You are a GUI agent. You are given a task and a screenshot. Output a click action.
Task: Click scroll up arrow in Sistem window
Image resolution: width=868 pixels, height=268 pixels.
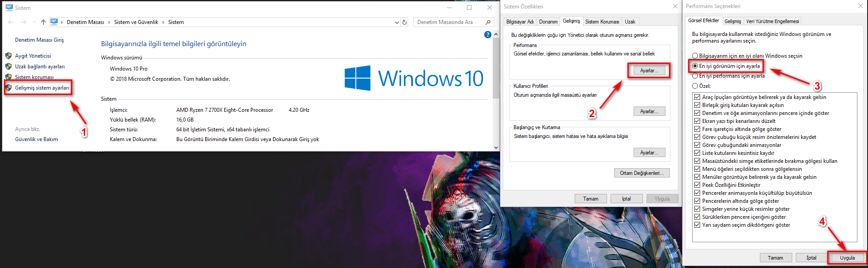496,34
